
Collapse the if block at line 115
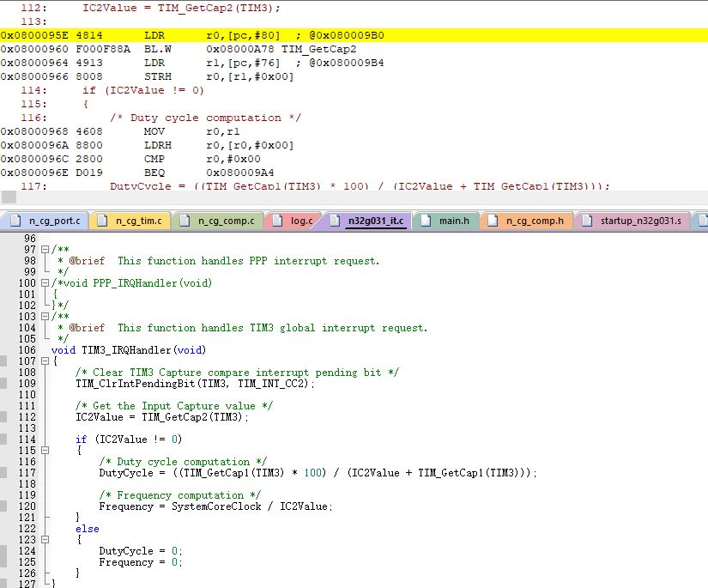45,451
